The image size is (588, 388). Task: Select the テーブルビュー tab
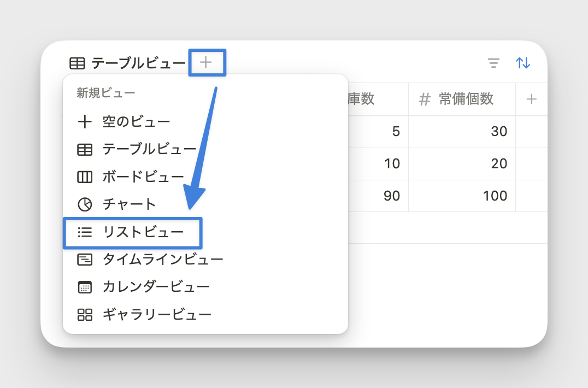point(127,63)
